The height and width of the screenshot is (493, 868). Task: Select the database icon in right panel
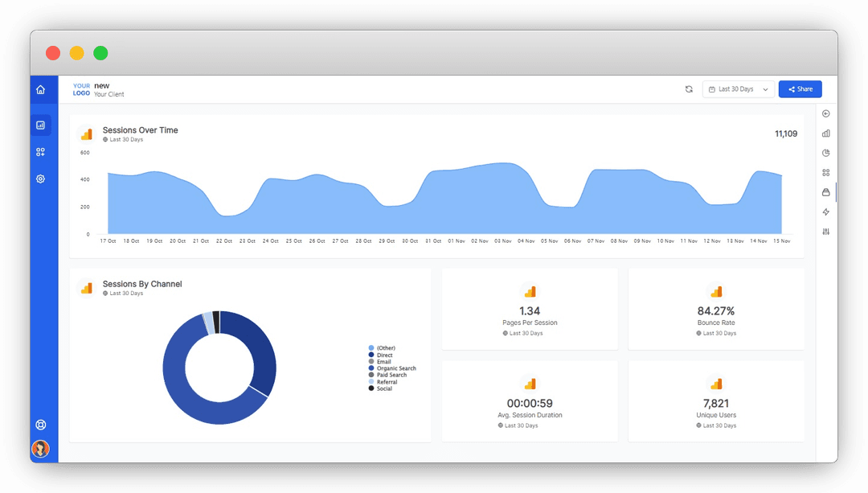[826, 192]
